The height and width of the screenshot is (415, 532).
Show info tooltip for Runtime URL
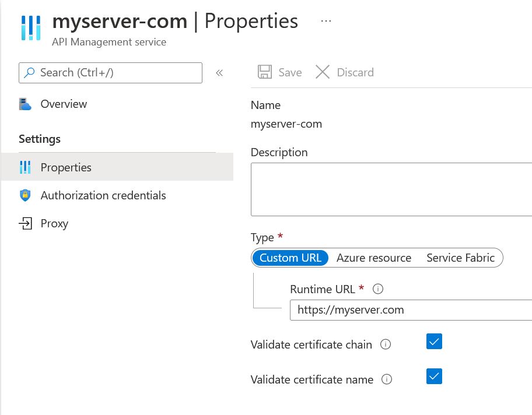tap(377, 289)
